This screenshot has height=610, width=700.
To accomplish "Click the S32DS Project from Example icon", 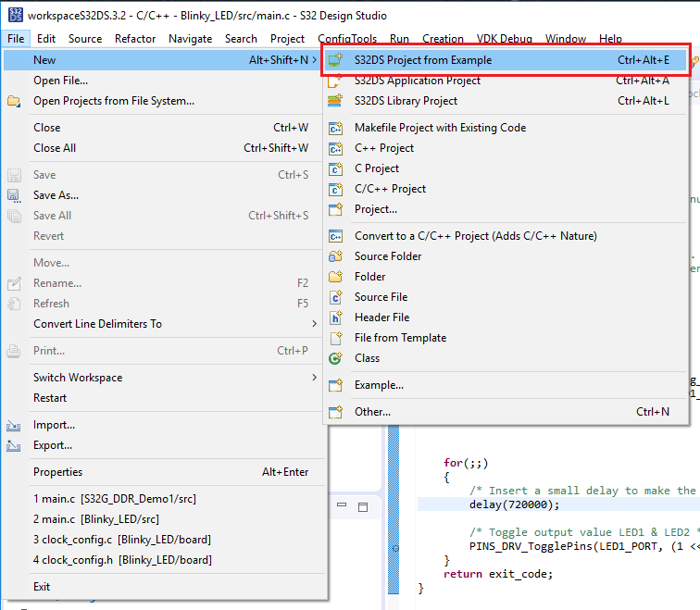I will click(x=335, y=60).
